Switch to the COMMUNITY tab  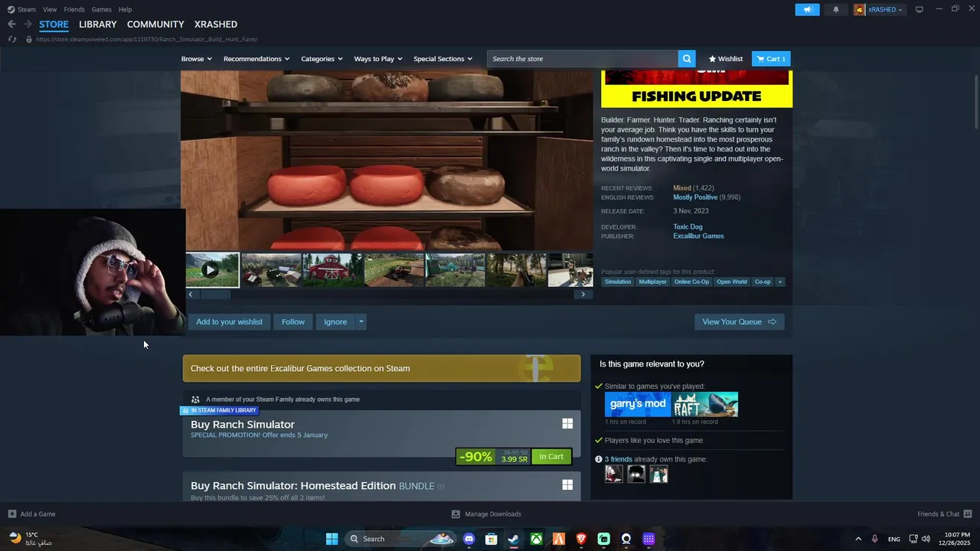pyautogui.click(x=155, y=24)
